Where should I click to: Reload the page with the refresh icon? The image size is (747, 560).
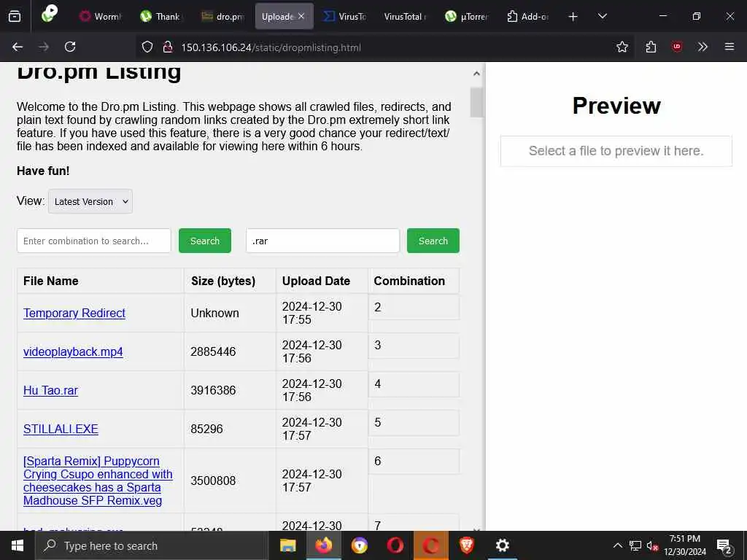point(70,47)
